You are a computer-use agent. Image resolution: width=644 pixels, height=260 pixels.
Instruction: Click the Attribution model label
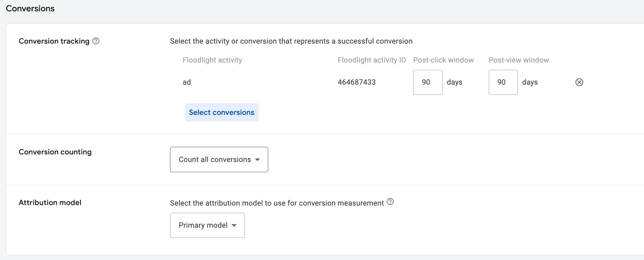(x=50, y=202)
